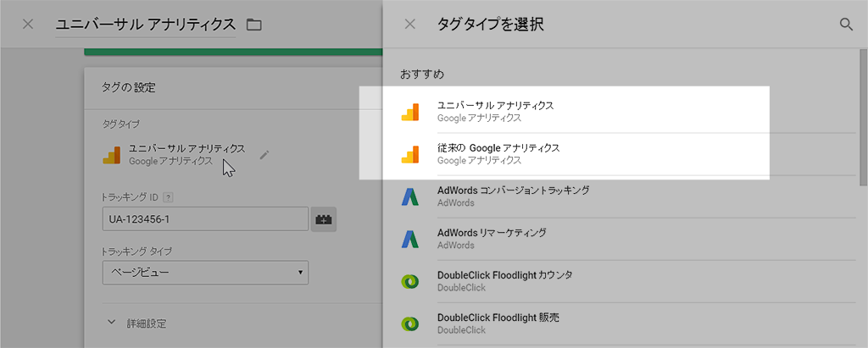Select the ユニバーサル アナリティクス tag type

628,111
